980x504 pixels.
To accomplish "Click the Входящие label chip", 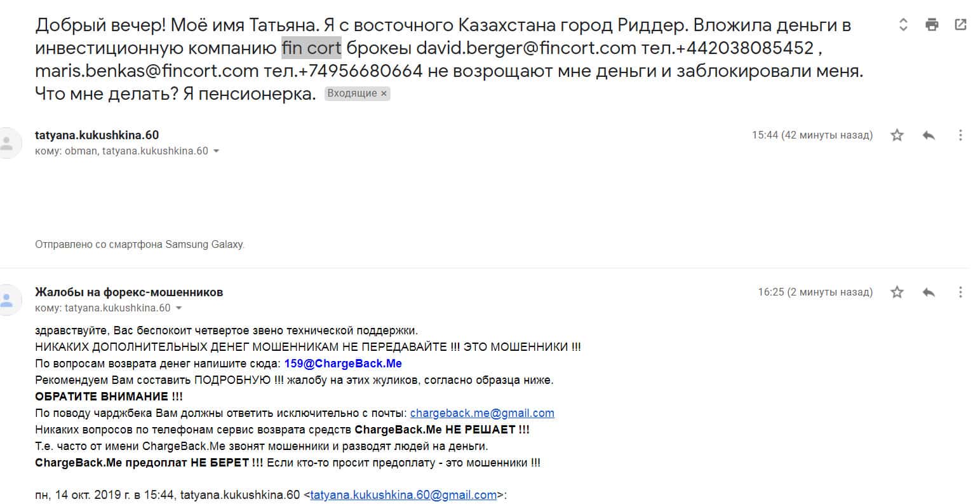I will pyautogui.click(x=352, y=93).
